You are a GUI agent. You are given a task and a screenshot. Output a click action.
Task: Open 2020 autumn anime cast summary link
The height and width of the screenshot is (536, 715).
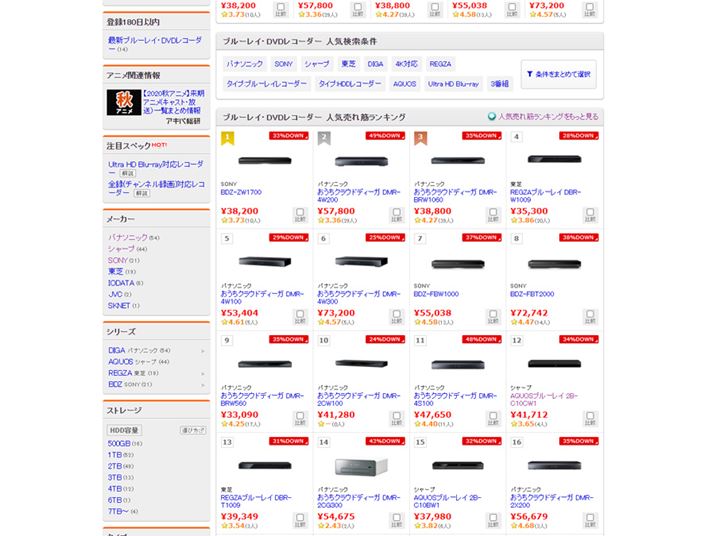[174, 102]
